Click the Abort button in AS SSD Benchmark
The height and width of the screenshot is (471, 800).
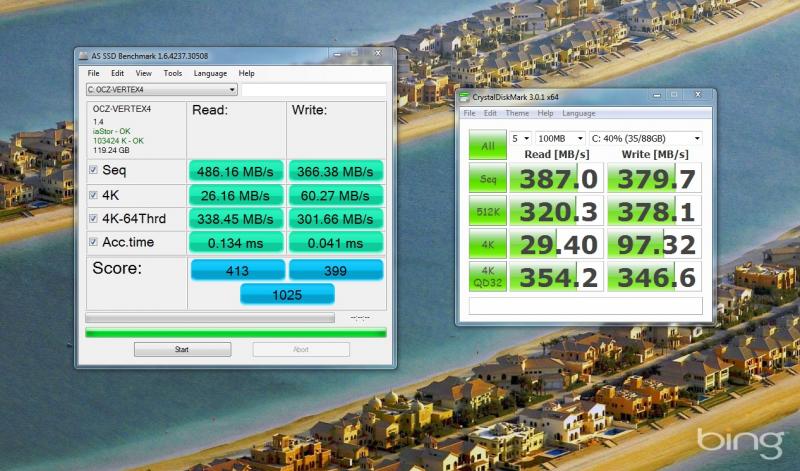[x=301, y=350]
